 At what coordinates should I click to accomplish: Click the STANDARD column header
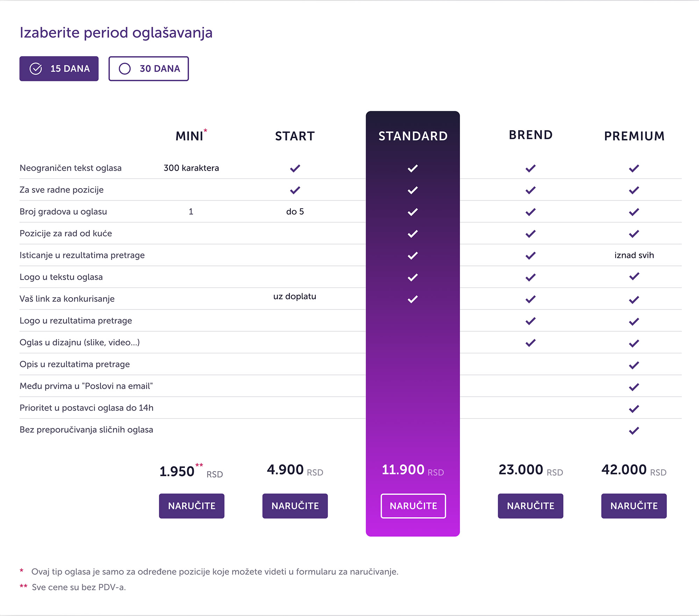413,136
